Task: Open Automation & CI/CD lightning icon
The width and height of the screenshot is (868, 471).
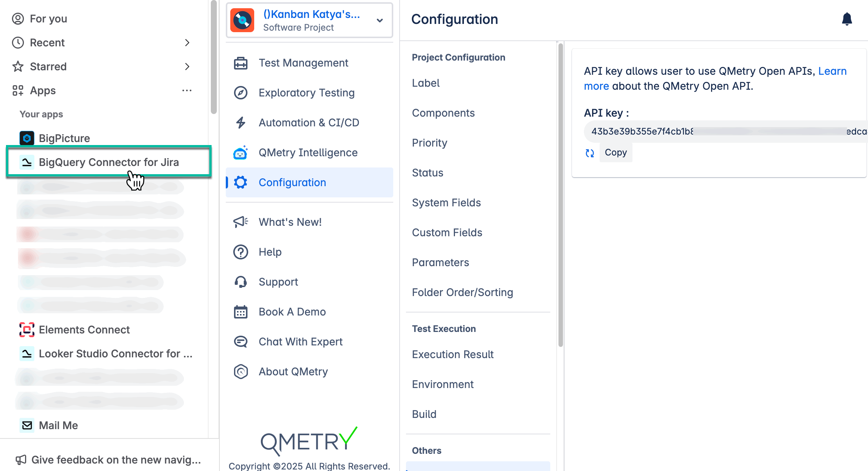Action: (241, 122)
